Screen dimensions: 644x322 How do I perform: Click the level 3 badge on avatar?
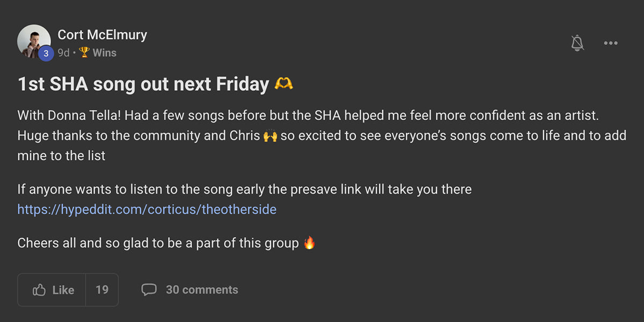(46, 53)
